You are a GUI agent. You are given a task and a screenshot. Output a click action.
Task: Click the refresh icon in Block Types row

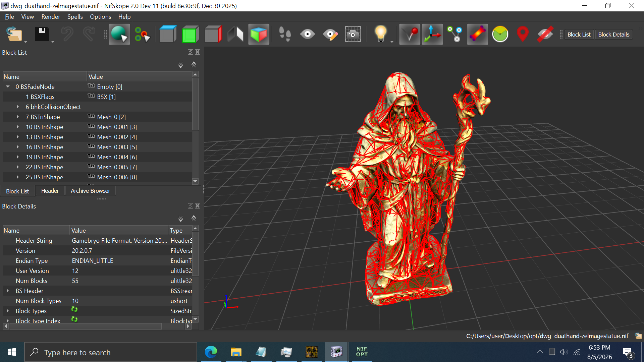(74, 309)
